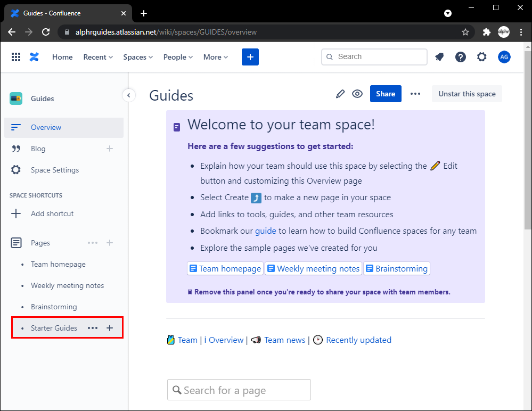The image size is (532, 411).
Task: Click Add shortcut label
Action: 52,213
